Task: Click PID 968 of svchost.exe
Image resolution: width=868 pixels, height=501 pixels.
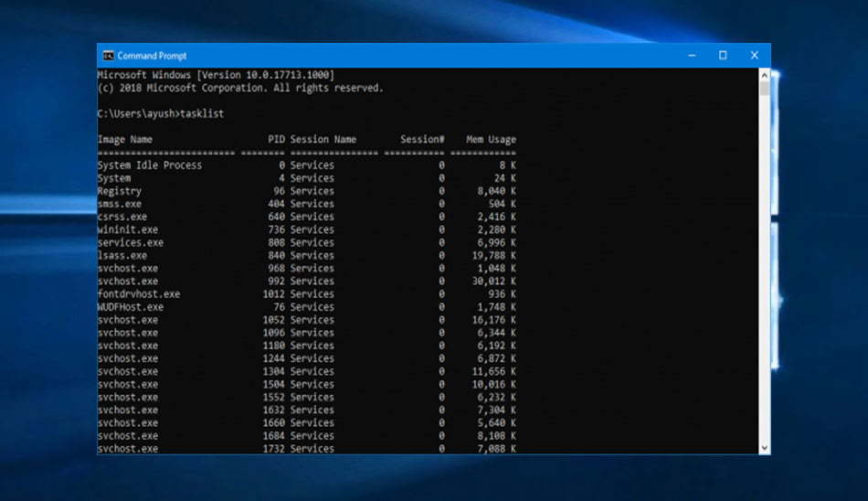Action: point(276,268)
